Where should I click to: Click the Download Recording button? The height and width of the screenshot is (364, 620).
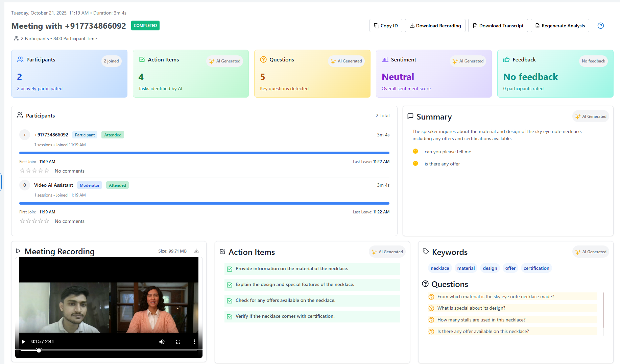coord(435,26)
